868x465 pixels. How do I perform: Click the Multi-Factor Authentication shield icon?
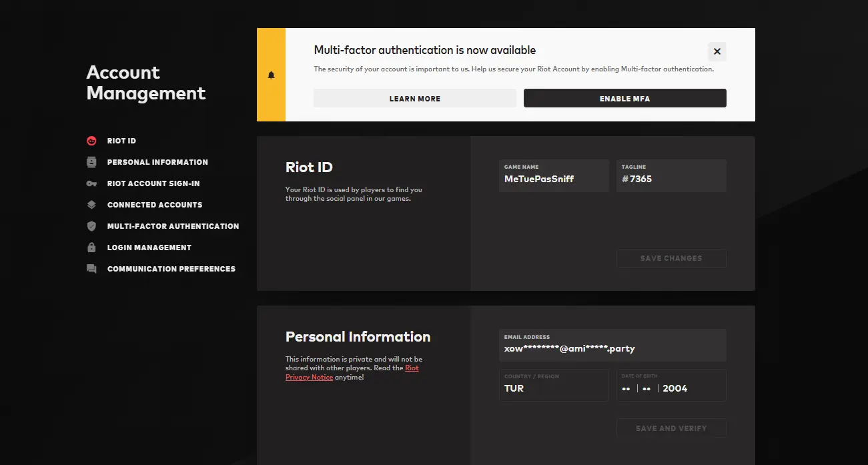click(x=91, y=226)
